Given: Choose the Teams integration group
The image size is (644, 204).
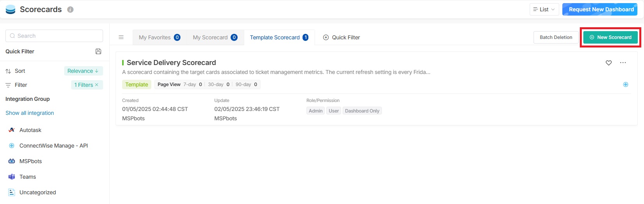Looking at the screenshot, I should [x=28, y=177].
